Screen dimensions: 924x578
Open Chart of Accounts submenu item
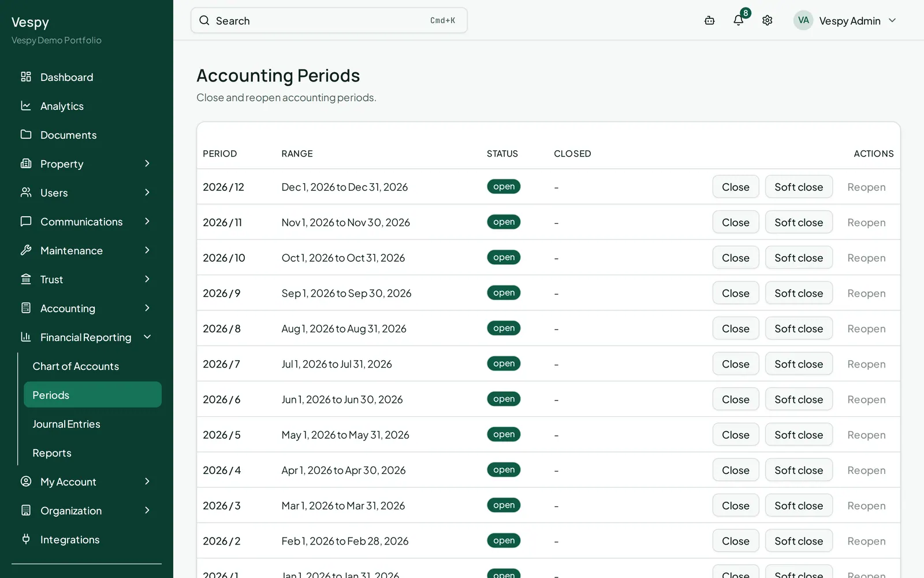coord(92,366)
